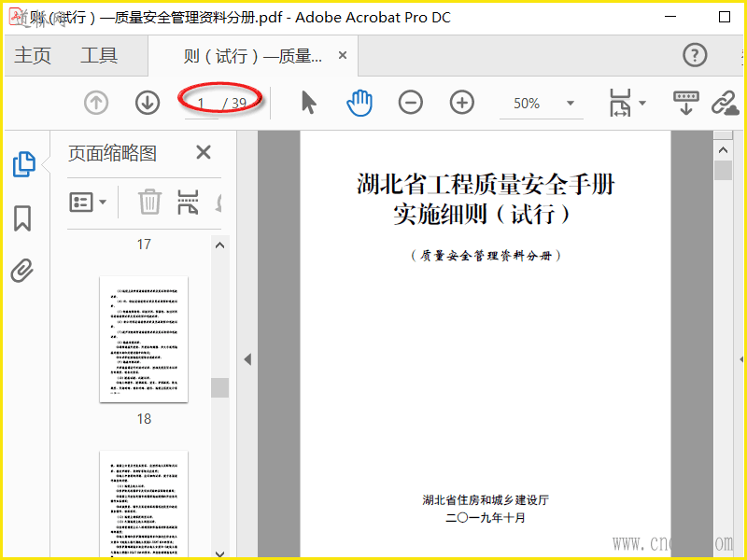The width and height of the screenshot is (747, 560).
Task: Open the zoom percentage dropdown arrow
Action: coord(571,103)
